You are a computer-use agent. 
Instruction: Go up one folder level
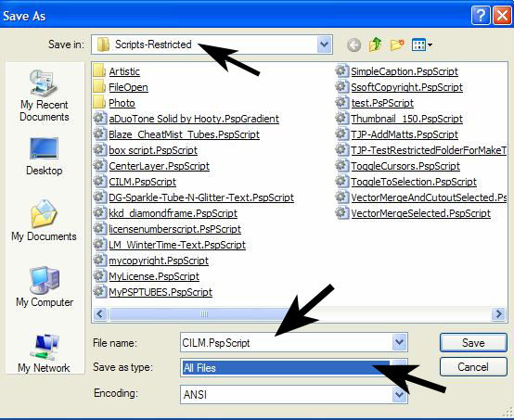376,45
